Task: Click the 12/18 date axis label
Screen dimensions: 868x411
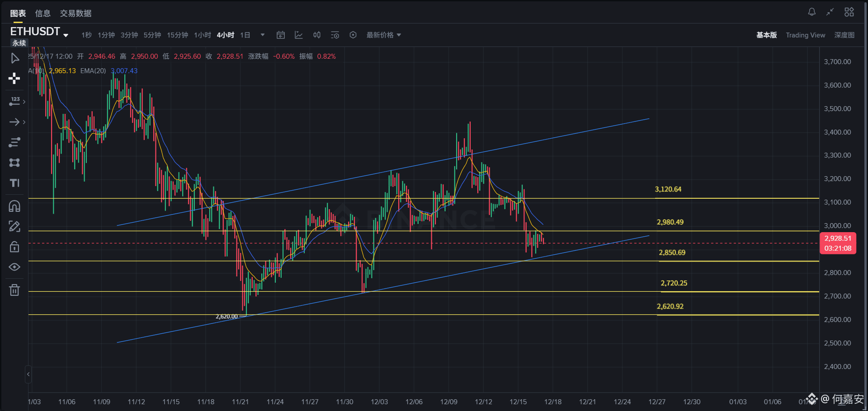Action: point(553,402)
